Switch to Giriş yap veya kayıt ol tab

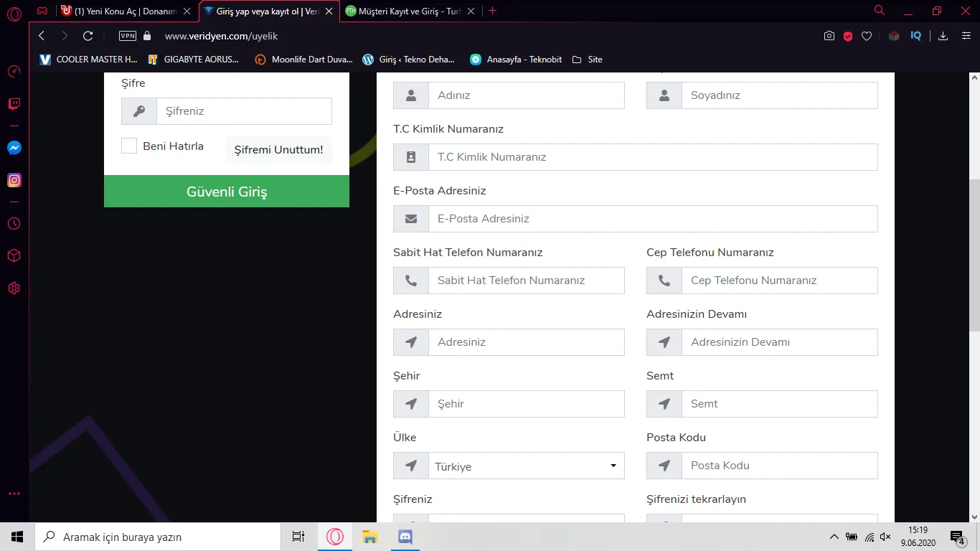pos(268,11)
